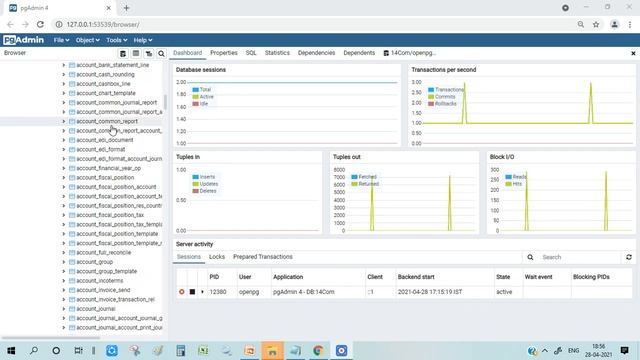Click the Browser tree horizontal scrollbar
Image resolution: width=640 pixels, height=360 pixels.
pyautogui.click(x=51, y=338)
